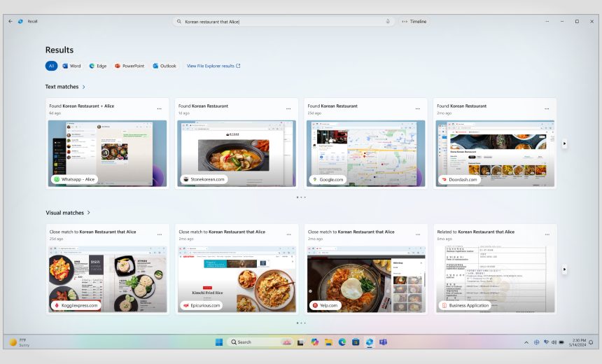
Task: Open more options for Whatsapp - Alice result
Action: pyautogui.click(x=159, y=108)
